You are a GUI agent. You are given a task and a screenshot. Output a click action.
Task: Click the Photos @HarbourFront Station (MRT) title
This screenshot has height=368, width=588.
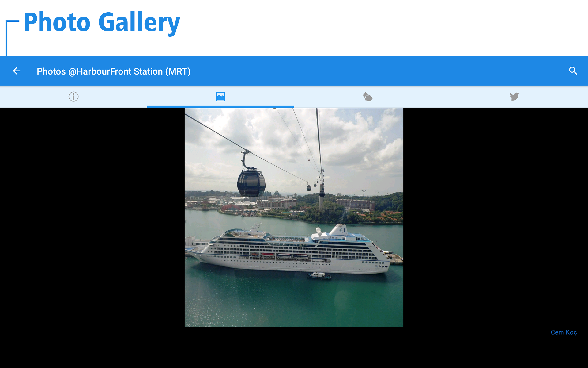(x=114, y=71)
